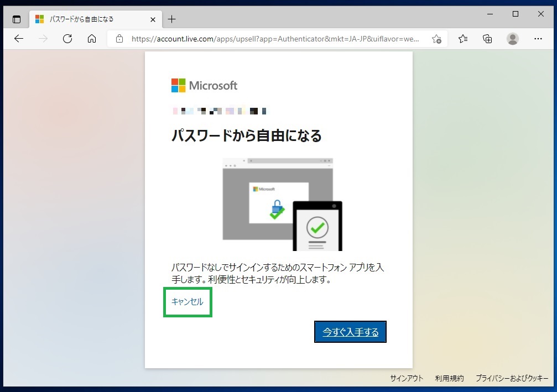Click the forward navigation arrow
557x392 pixels.
coord(43,39)
